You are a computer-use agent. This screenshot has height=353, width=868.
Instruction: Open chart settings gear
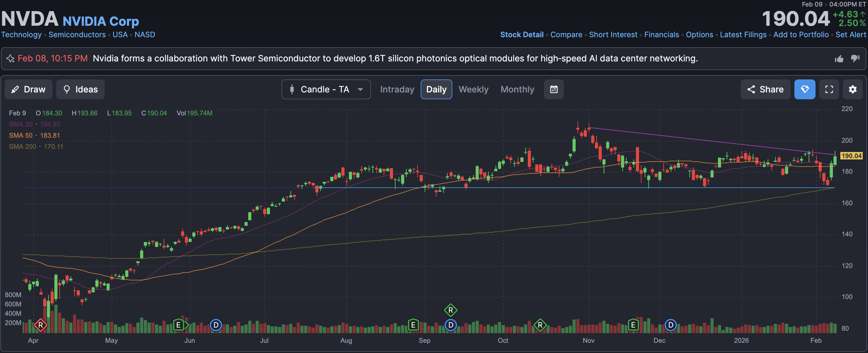(x=852, y=89)
